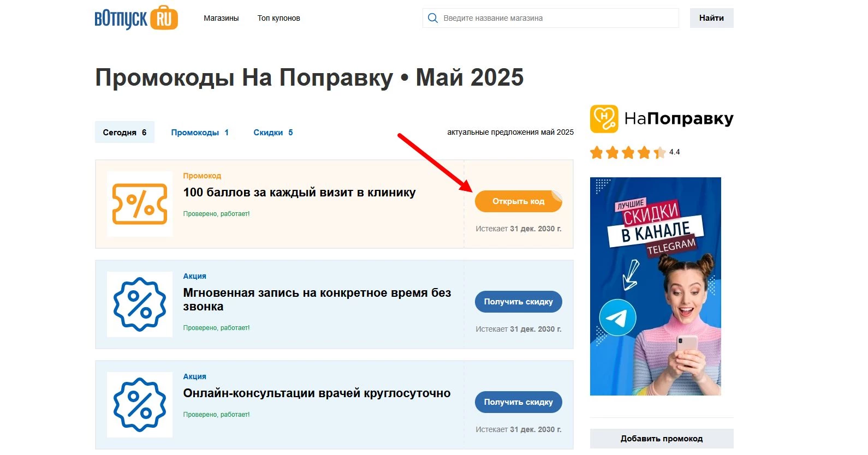Image resolution: width=868 pixels, height=455 pixels.
Task: Click the magnifying glass search icon
Action: pyautogui.click(x=433, y=17)
